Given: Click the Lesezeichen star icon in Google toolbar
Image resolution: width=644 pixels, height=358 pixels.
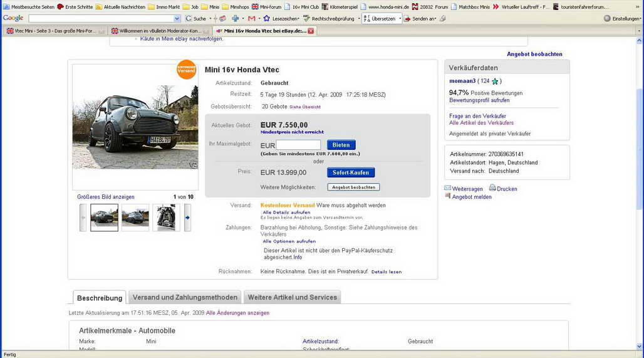Looking at the screenshot, I should click(267, 19).
